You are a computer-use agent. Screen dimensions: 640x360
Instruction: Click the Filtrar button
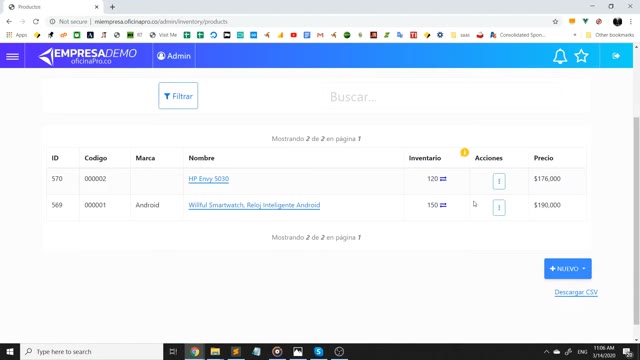pos(178,96)
